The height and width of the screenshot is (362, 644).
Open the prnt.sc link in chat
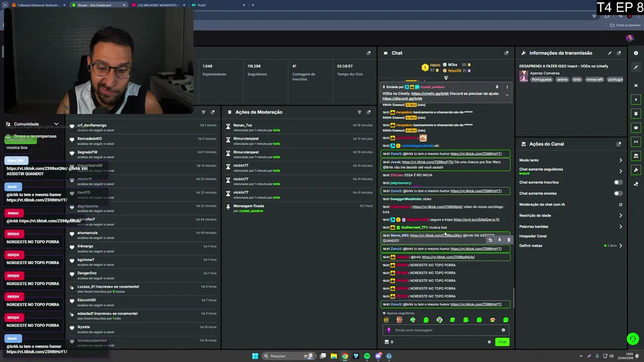476,220
